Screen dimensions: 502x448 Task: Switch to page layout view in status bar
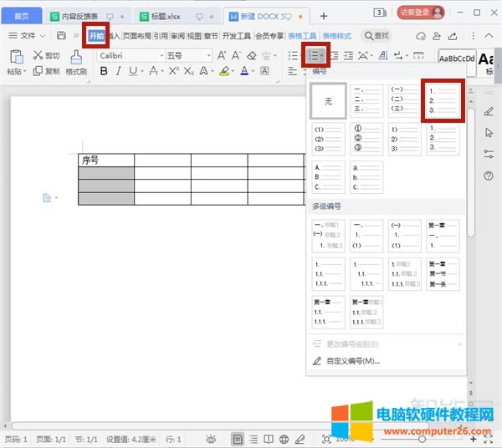238,439
